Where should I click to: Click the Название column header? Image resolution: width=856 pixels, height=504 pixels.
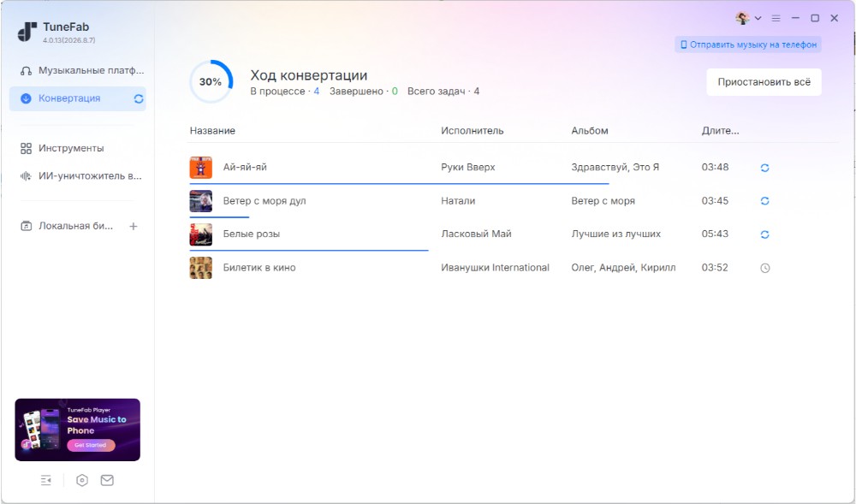(212, 131)
